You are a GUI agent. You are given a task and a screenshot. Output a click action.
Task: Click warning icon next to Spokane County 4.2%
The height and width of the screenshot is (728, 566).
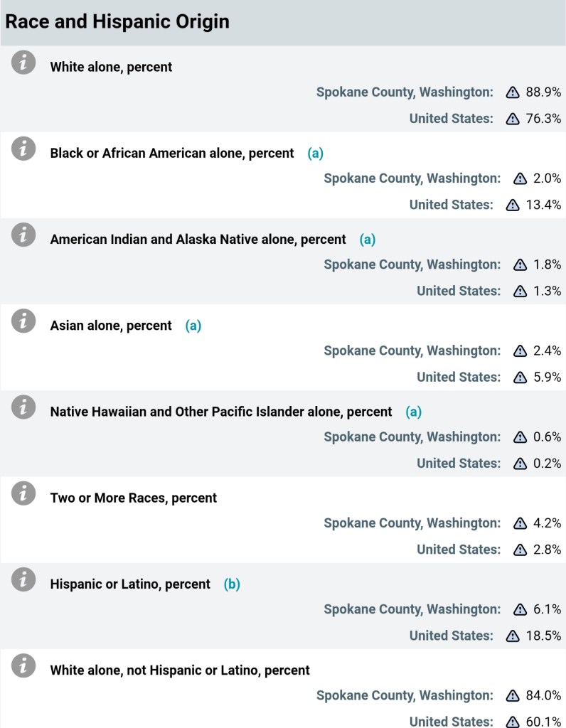520,523
